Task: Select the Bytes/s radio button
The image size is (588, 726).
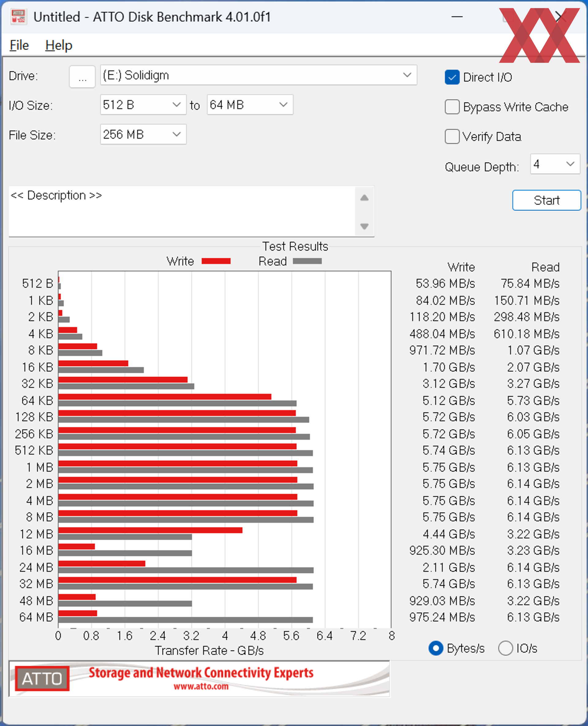Action: (435, 648)
